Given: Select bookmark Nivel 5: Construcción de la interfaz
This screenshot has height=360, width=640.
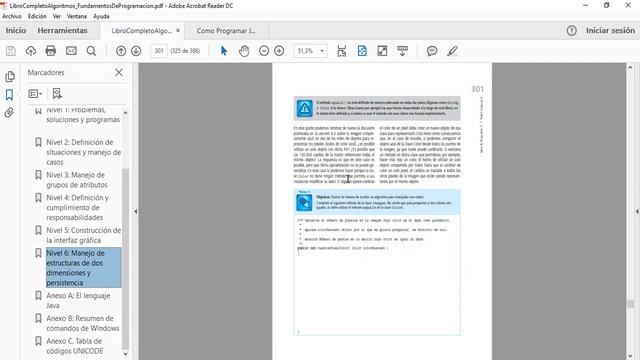Looking at the screenshot, I should pos(84,236).
